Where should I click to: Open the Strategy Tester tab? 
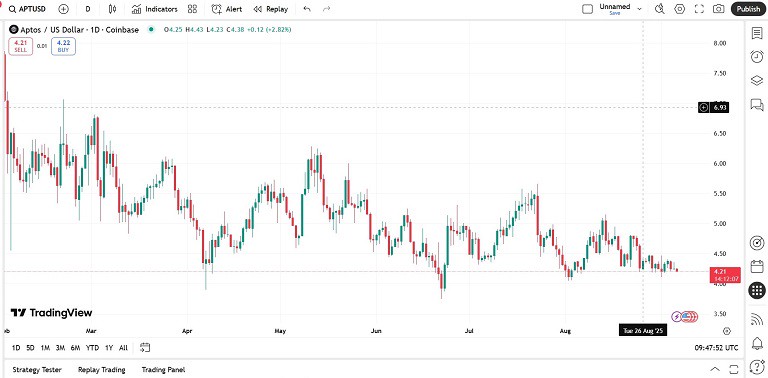[37, 370]
